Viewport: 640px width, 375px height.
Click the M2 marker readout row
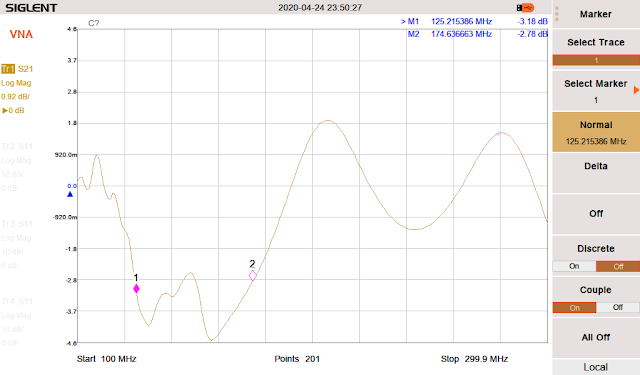[478, 34]
